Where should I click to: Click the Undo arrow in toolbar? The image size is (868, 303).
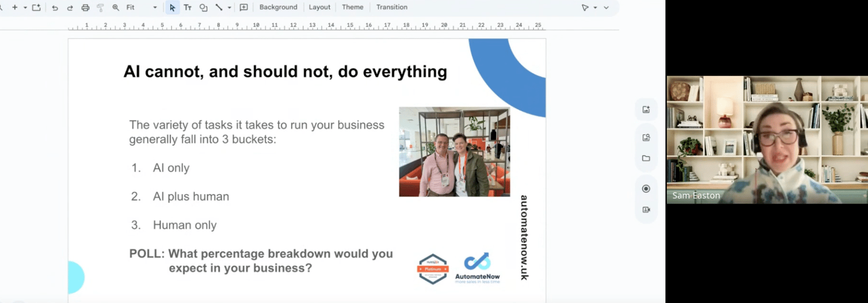pos(55,8)
